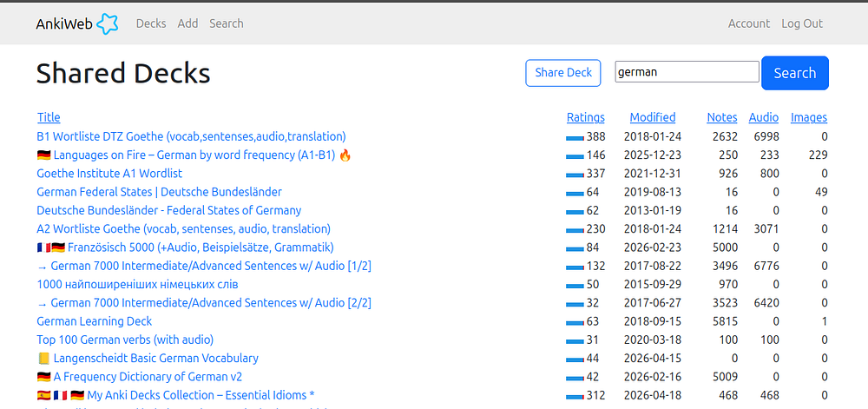Click the audio count 6776
Viewport: 868px width, 409px height.
coord(766,266)
